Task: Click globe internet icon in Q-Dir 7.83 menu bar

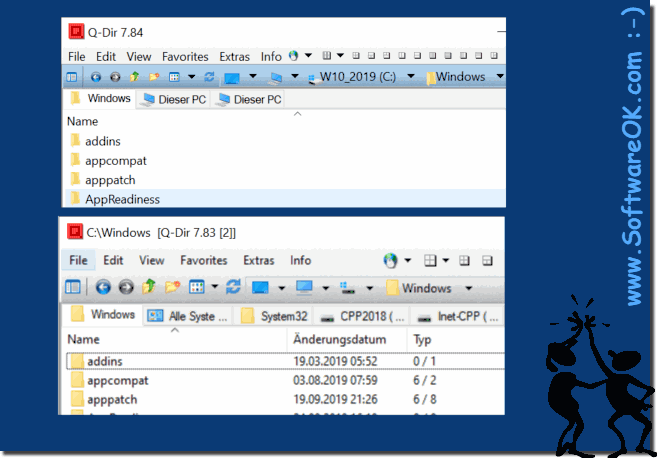Action: tap(390, 261)
